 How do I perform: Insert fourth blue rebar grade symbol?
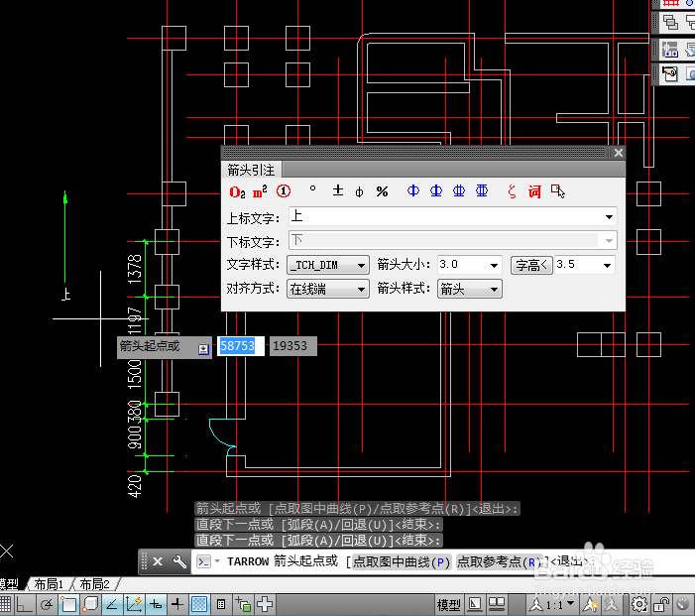[482, 191]
